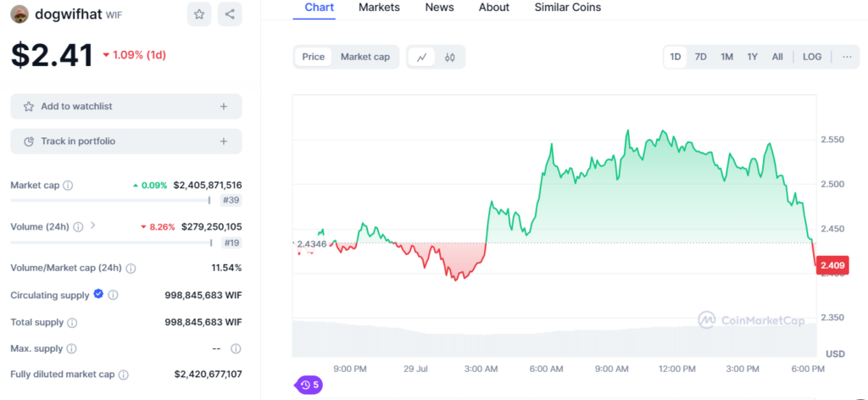This screenshot has height=400, width=868.
Task: Click market cap value $2,405,871,516
Action: click(208, 186)
